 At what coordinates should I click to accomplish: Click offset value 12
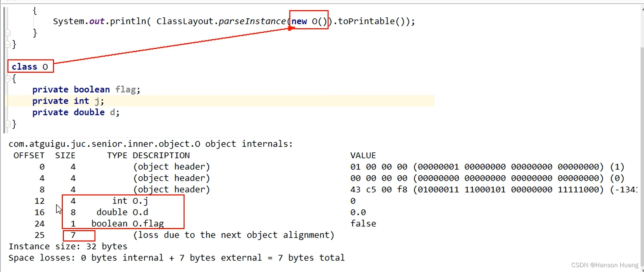(x=39, y=201)
